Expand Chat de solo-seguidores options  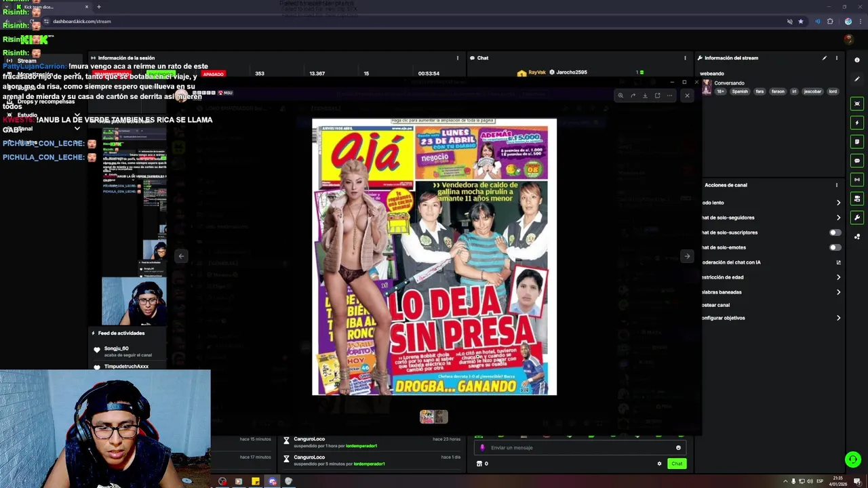click(x=838, y=218)
